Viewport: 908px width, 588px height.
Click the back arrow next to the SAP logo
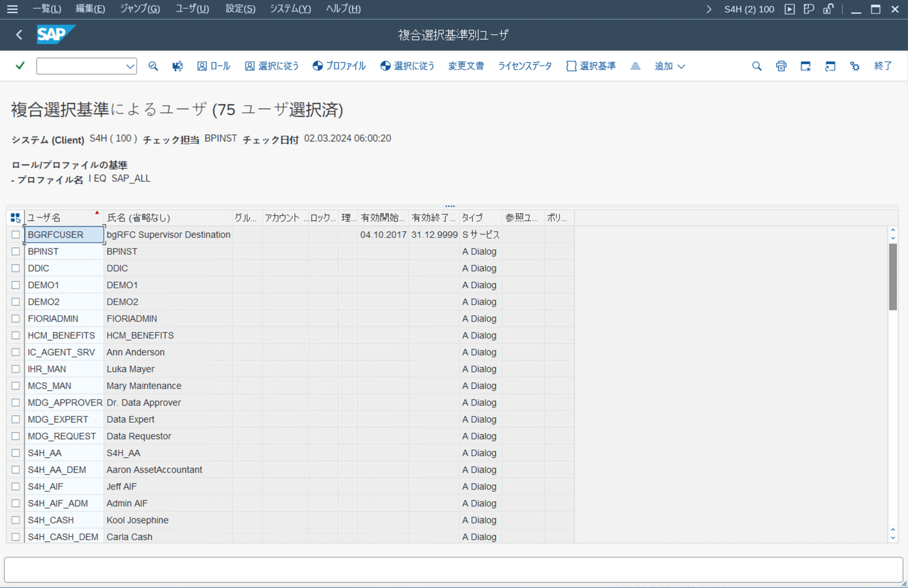pos(19,35)
